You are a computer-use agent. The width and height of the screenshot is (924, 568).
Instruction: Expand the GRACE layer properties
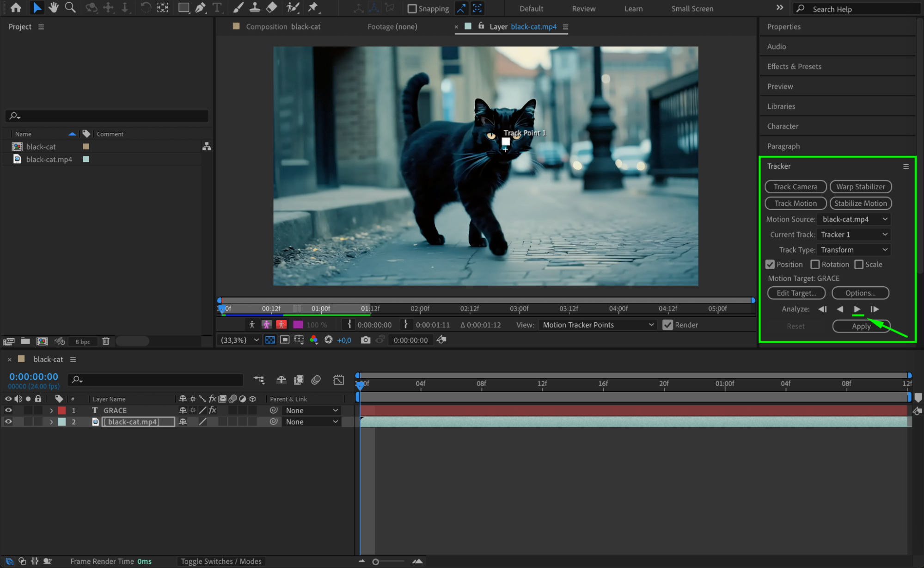point(51,410)
